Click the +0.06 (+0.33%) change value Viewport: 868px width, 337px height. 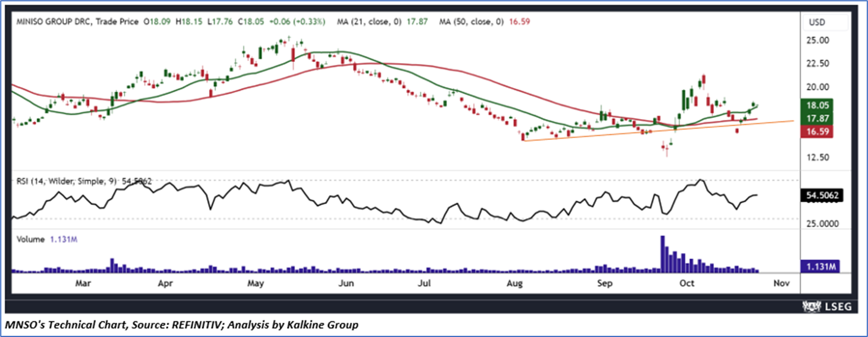[298, 21]
